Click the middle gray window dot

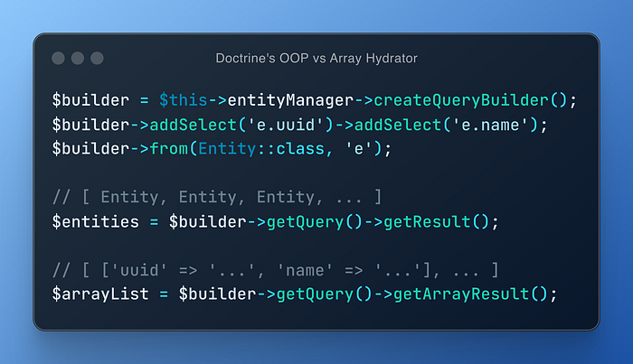[x=78, y=58]
